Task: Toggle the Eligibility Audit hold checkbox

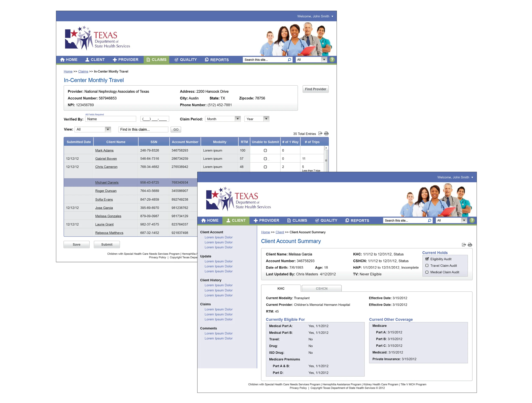Action: click(427, 259)
